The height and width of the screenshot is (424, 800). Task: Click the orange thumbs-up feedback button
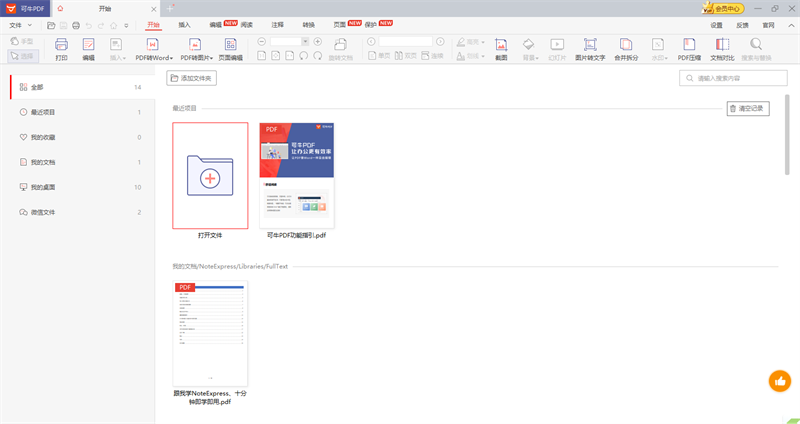click(780, 380)
